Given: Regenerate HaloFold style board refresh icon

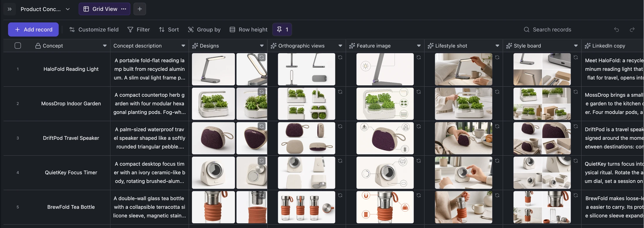Looking at the screenshot, I should (576, 57).
